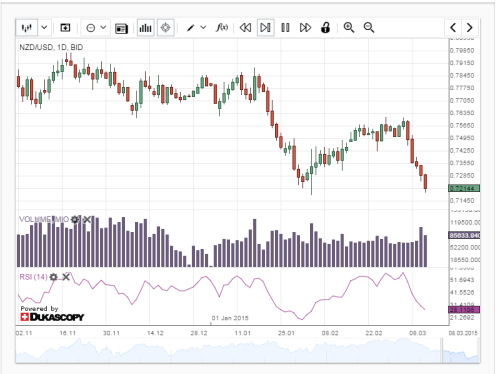Open the calendar date range icon
500x374 pixels.
[x=121, y=28]
